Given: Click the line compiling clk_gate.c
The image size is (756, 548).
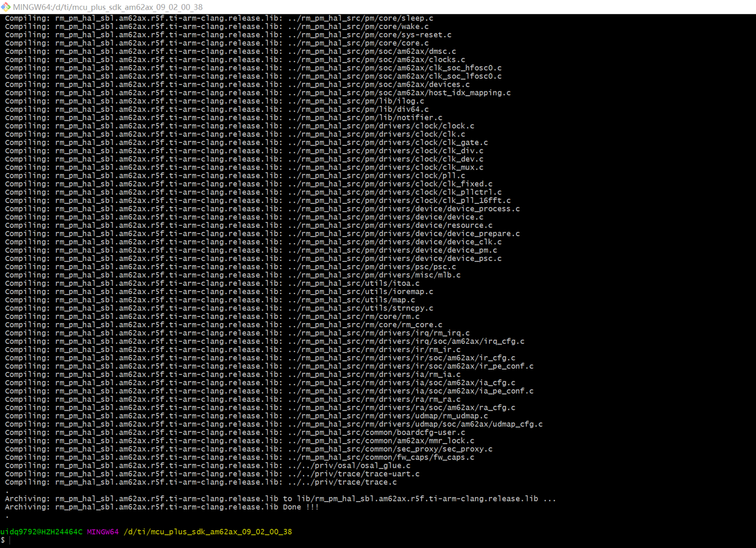Looking at the screenshot, I should (246, 142).
